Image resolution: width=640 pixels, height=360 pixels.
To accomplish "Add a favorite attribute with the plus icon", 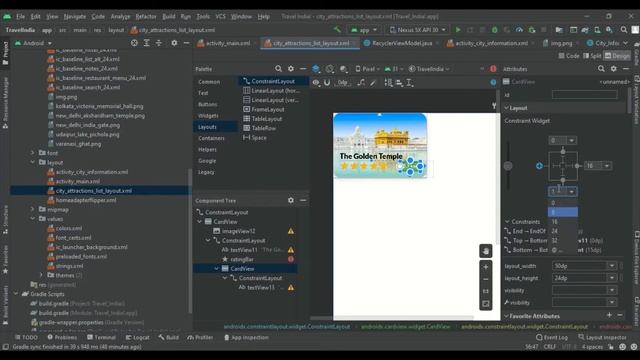I will (609, 315).
